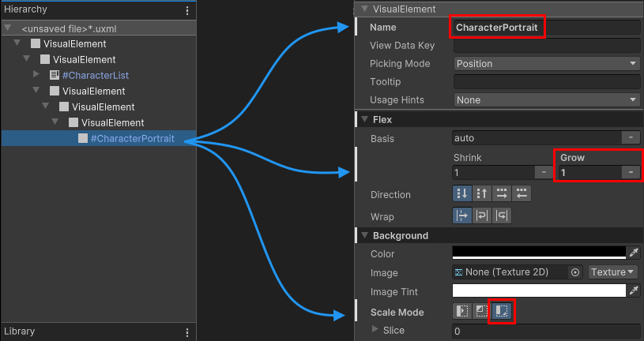Set Scale Mode to stretch-to-fill
The image size is (644, 341).
(461, 312)
